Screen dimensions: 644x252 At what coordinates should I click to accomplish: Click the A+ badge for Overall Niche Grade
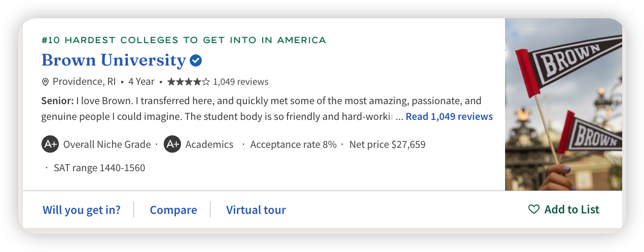(x=50, y=144)
